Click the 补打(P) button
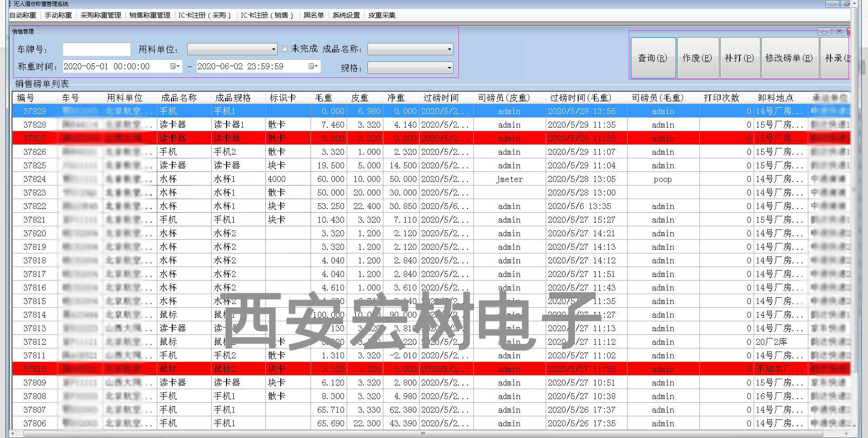 coord(740,58)
